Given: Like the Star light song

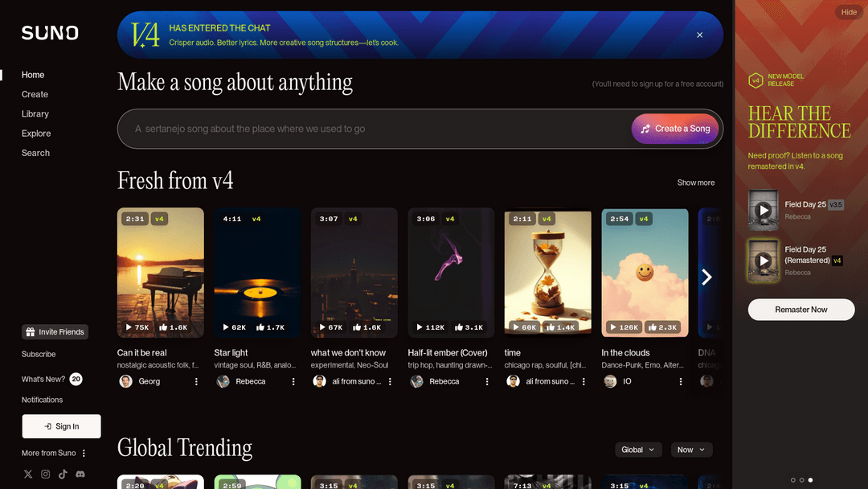Looking at the screenshot, I should [x=270, y=327].
